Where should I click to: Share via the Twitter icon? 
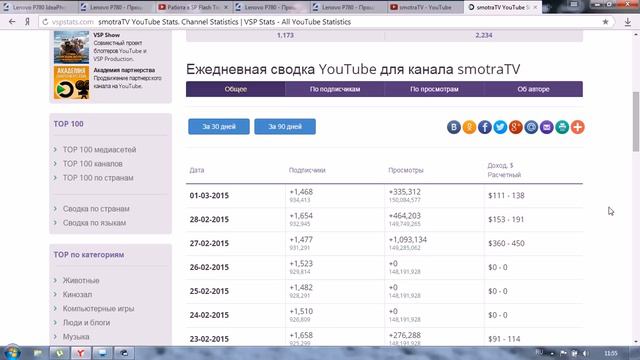[500, 127]
